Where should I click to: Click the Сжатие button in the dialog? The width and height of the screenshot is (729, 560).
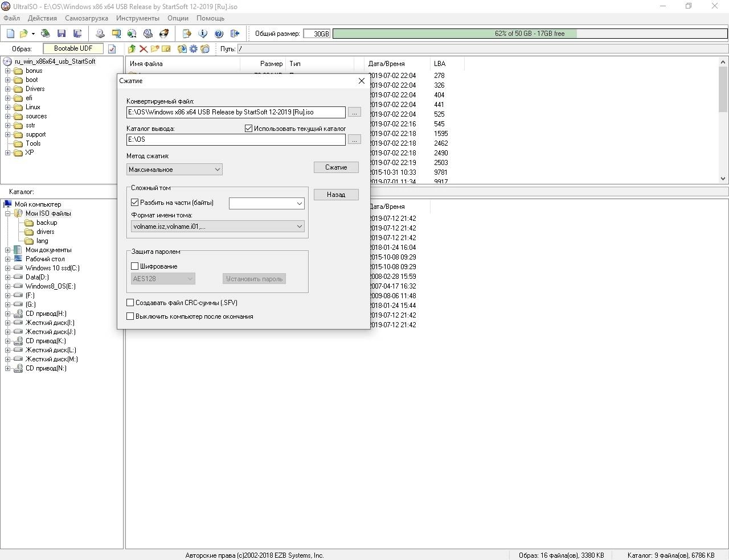point(336,167)
